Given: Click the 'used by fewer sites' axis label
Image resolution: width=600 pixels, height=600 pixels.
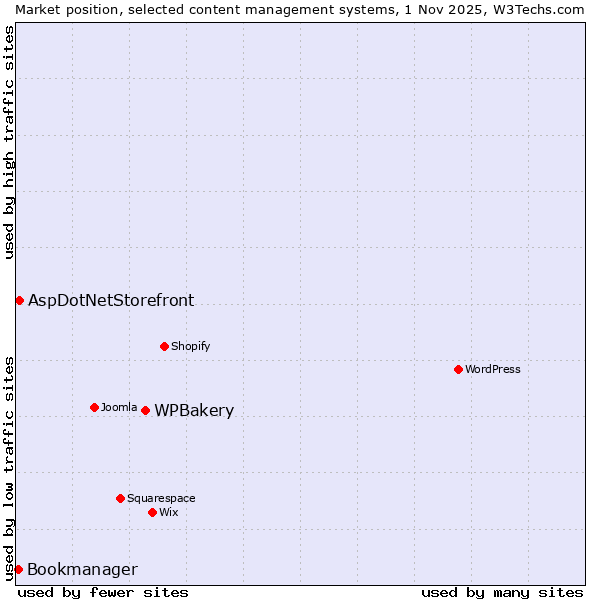Looking at the screenshot, I should [x=103, y=592].
